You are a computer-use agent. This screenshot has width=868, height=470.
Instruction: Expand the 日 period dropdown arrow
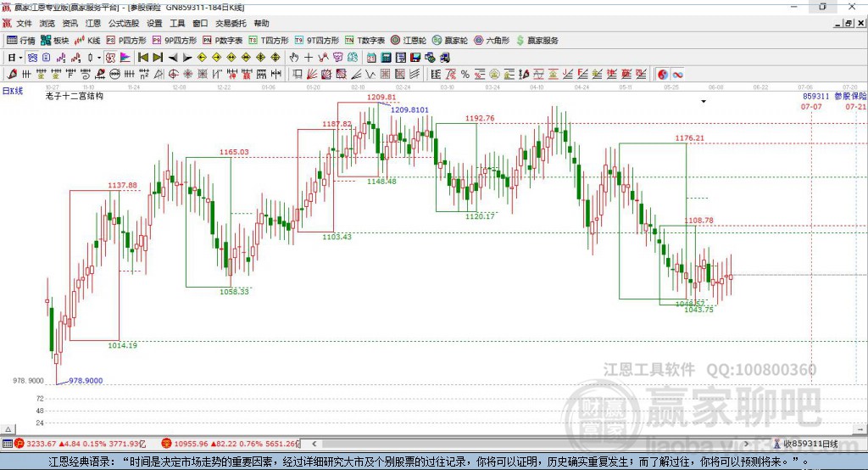pos(20,58)
